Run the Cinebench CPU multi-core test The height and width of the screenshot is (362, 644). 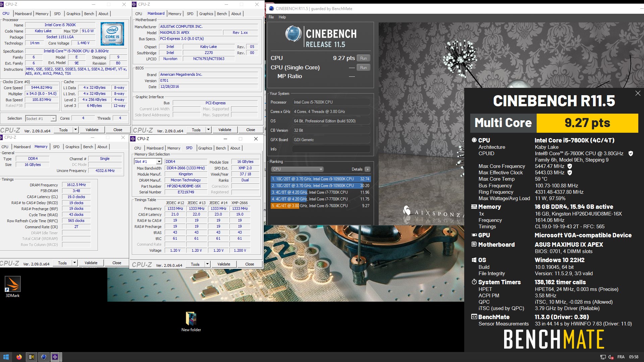363,58
